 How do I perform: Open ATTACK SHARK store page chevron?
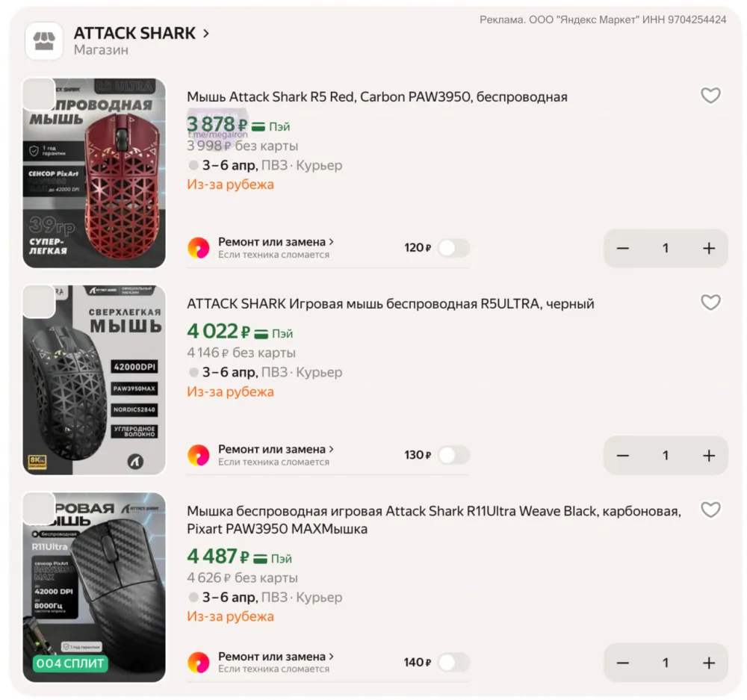(x=206, y=34)
